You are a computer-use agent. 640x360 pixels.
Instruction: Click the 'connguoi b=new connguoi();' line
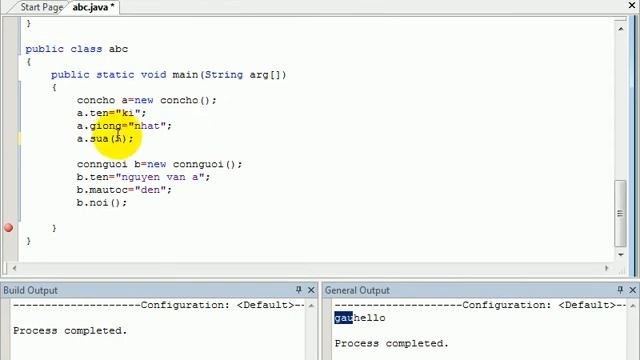[159, 164]
